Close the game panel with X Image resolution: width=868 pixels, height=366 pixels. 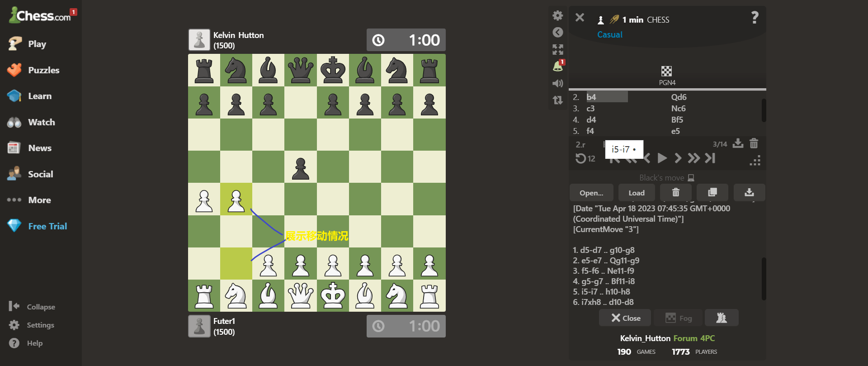click(580, 18)
